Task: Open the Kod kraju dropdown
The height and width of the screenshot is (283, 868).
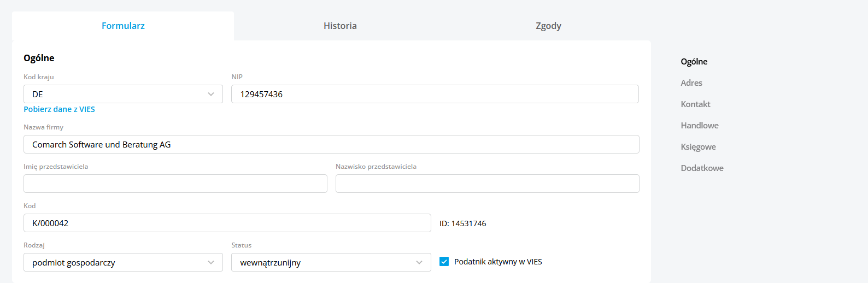Action: tap(123, 94)
